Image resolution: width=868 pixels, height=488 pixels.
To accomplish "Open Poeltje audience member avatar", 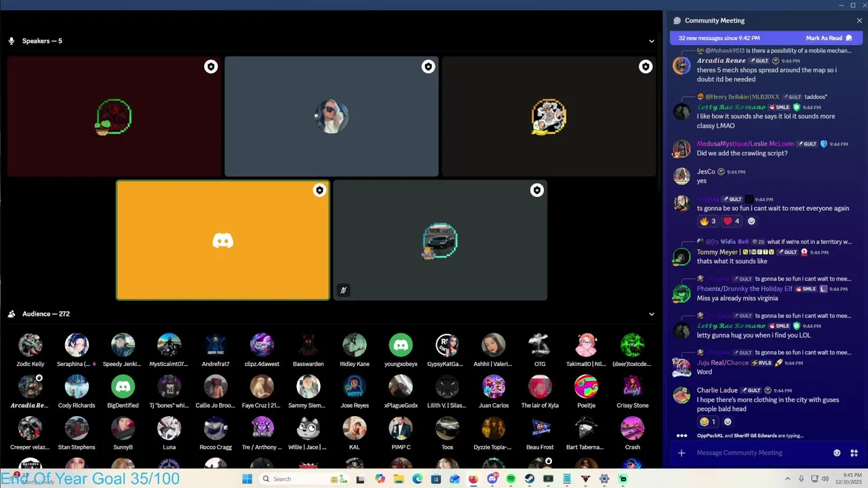I will [x=587, y=387].
